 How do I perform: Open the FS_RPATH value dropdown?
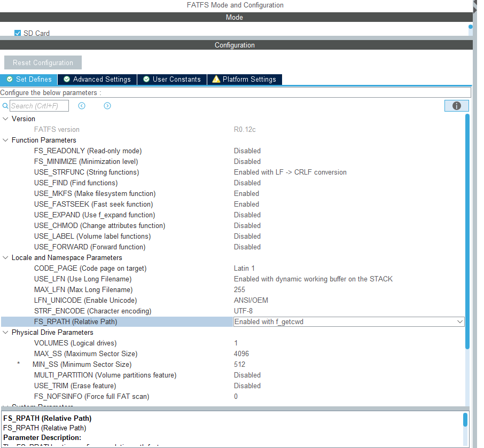(x=460, y=322)
